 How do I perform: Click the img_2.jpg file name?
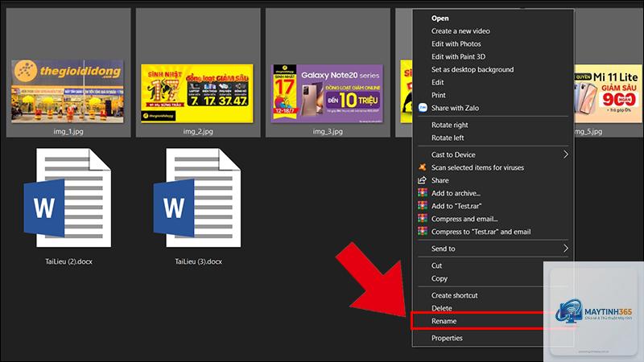click(x=198, y=131)
